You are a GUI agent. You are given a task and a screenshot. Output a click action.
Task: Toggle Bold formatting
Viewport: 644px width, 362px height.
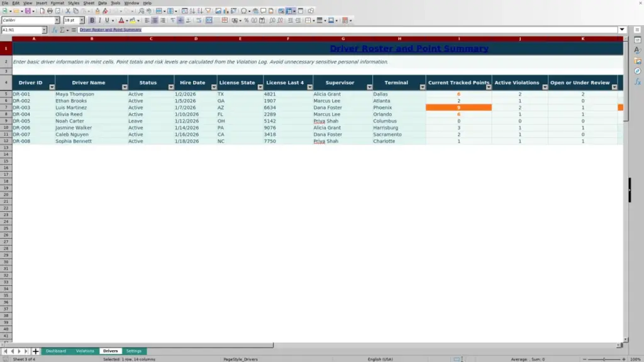pos(92,21)
